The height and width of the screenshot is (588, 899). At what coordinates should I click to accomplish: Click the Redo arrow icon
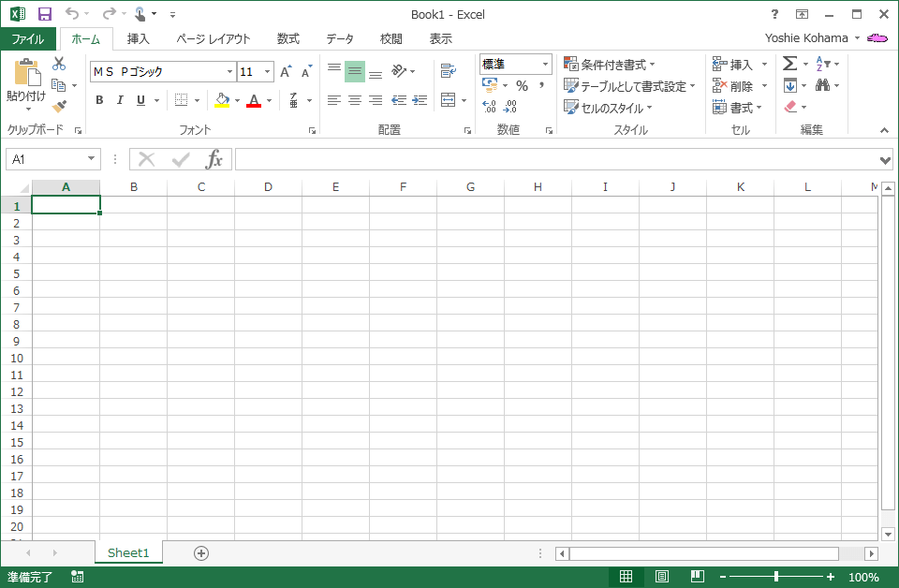point(109,13)
